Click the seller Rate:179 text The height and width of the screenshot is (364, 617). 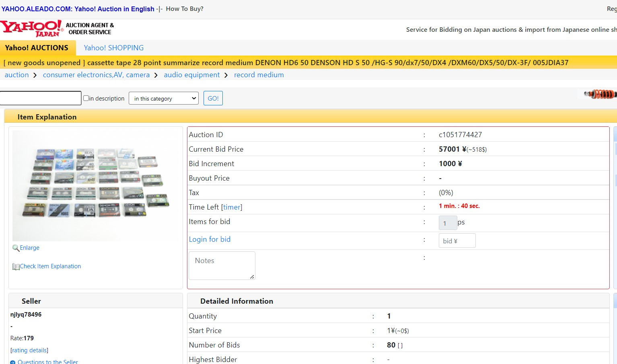22,338
